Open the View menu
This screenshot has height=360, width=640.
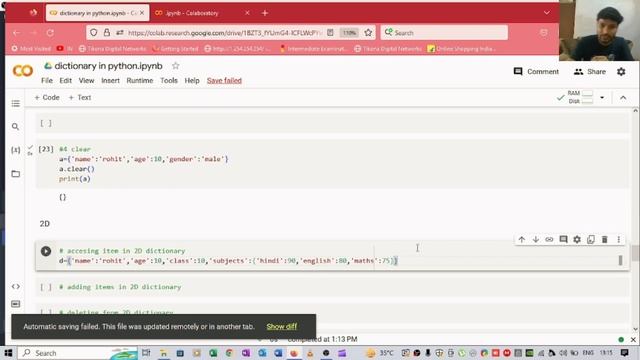[x=86, y=80]
